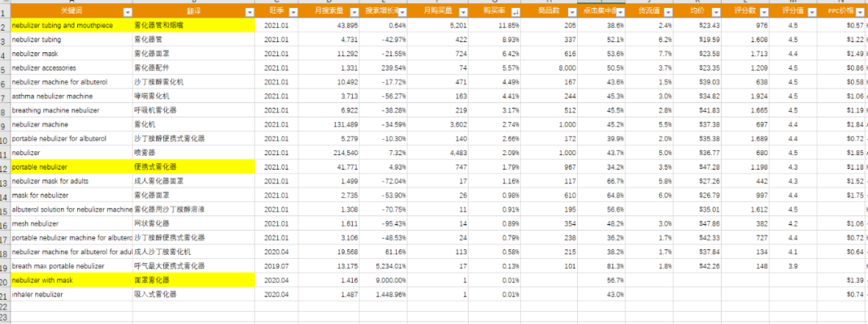Open the PPC价格 column filter dropdown
The image size is (868, 324).
click(x=858, y=11)
